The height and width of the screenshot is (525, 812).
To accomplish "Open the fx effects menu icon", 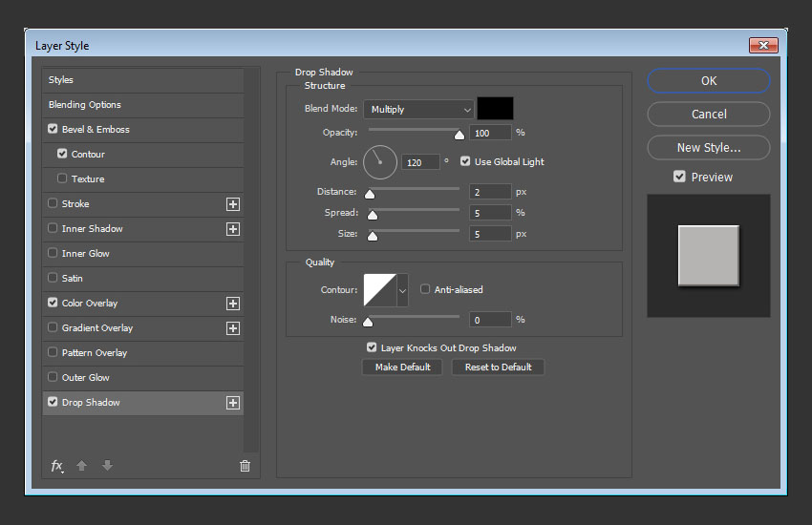I will click(x=57, y=466).
